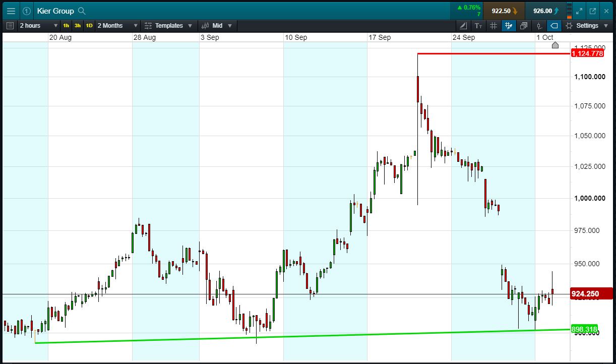Click the candlestick order marker icon
This screenshot has height=364, width=616.
coord(539,26)
